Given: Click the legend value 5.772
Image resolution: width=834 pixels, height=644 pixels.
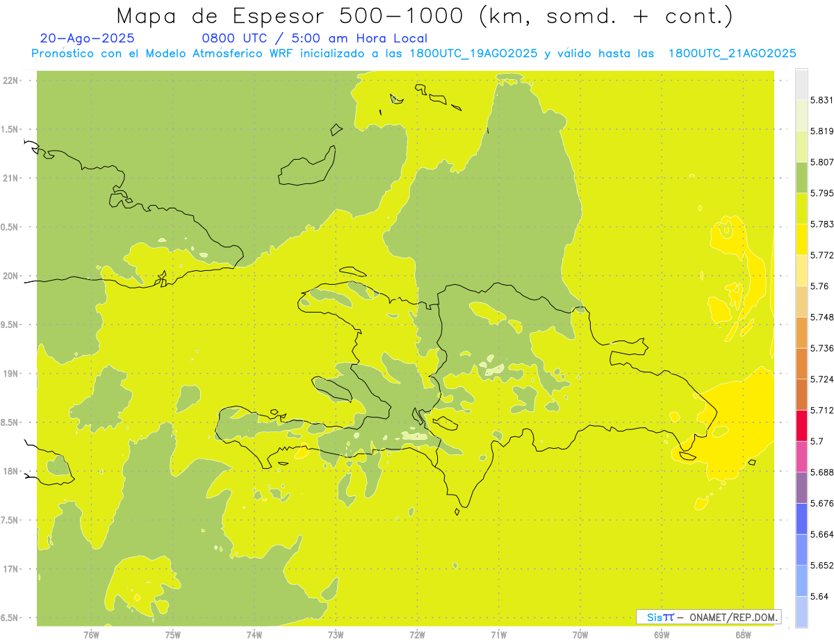Looking at the screenshot, I should click(821, 256).
